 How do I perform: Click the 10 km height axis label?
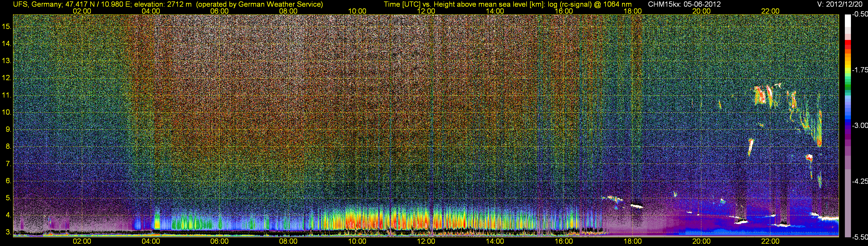click(6, 112)
